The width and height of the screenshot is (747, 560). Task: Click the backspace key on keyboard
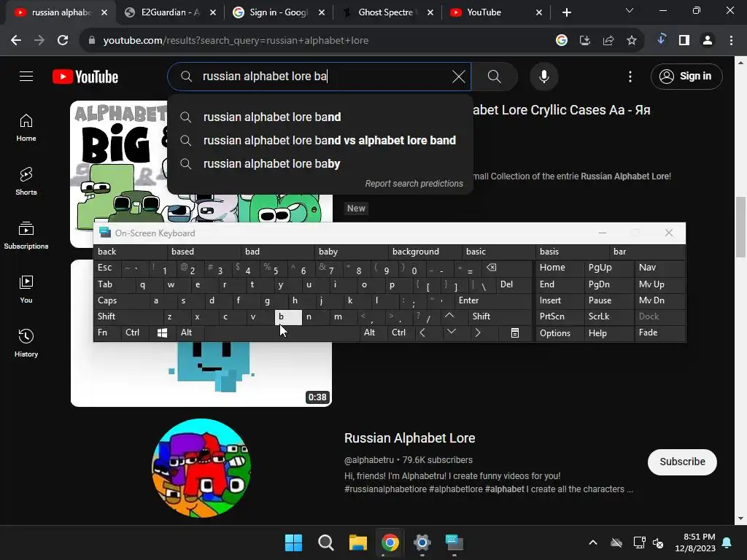(x=507, y=268)
